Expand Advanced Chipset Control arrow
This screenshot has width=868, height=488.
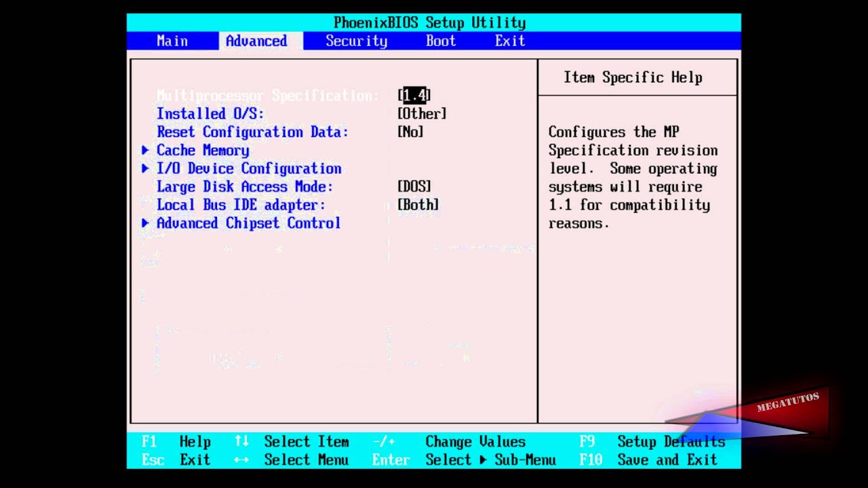click(145, 224)
